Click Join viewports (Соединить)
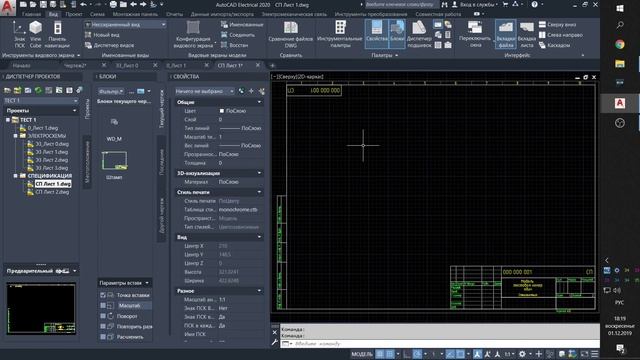Image resolution: width=640 pixels, height=360 pixels. pyautogui.click(x=238, y=35)
